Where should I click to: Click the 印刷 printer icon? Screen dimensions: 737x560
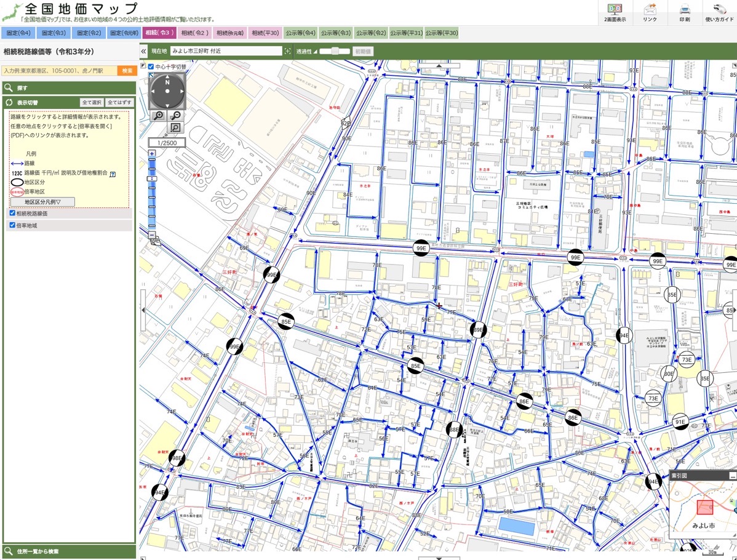pos(685,9)
